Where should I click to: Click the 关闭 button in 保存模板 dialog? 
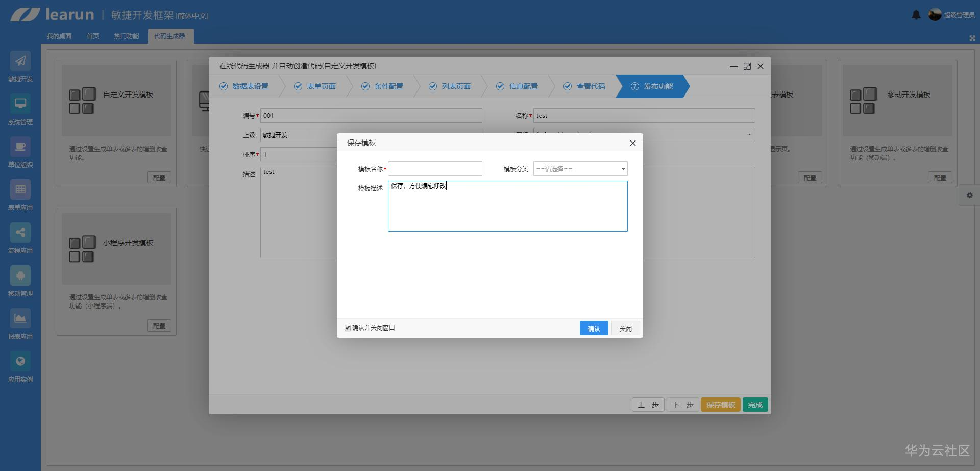pos(626,328)
